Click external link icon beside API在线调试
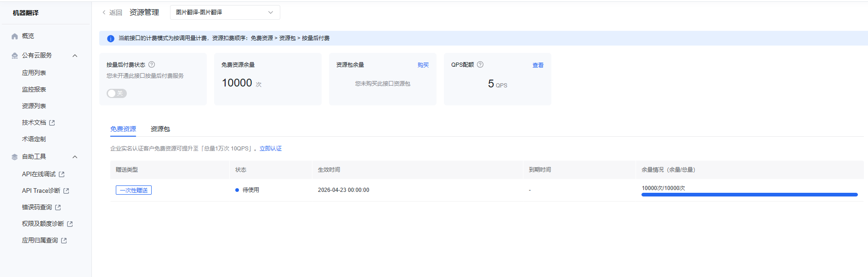This screenshot has height=277, width=868. click(x=62, y=174)
